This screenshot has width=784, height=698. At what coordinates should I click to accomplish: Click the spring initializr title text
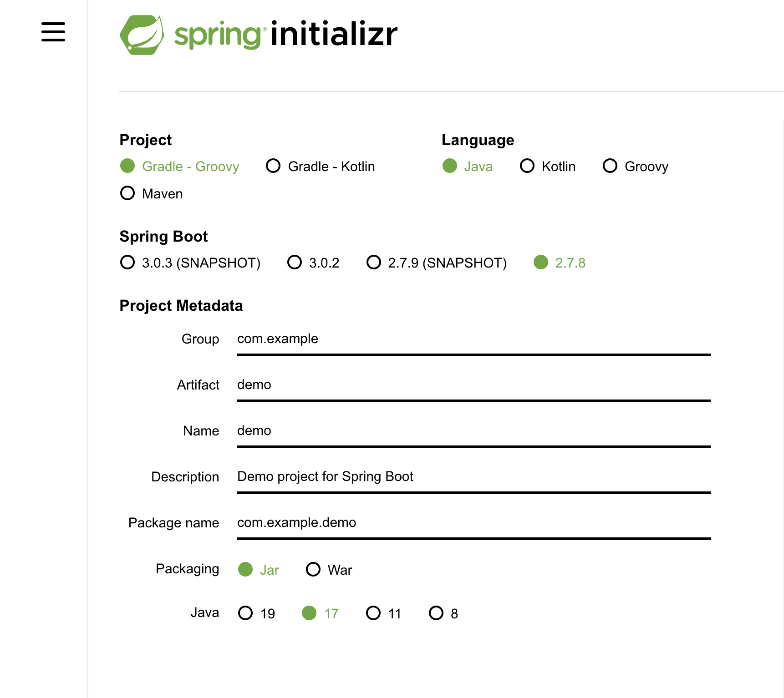click(x=286, y=34)
